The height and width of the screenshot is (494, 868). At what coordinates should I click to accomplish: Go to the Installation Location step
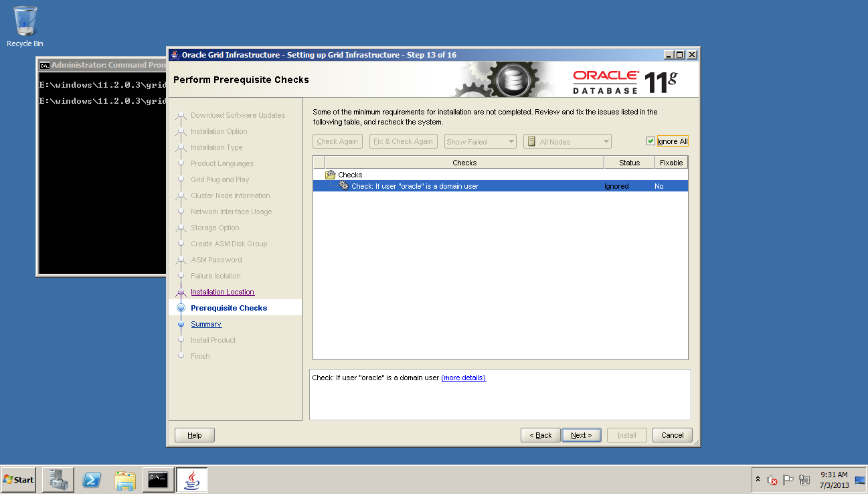tap(222, 292)
